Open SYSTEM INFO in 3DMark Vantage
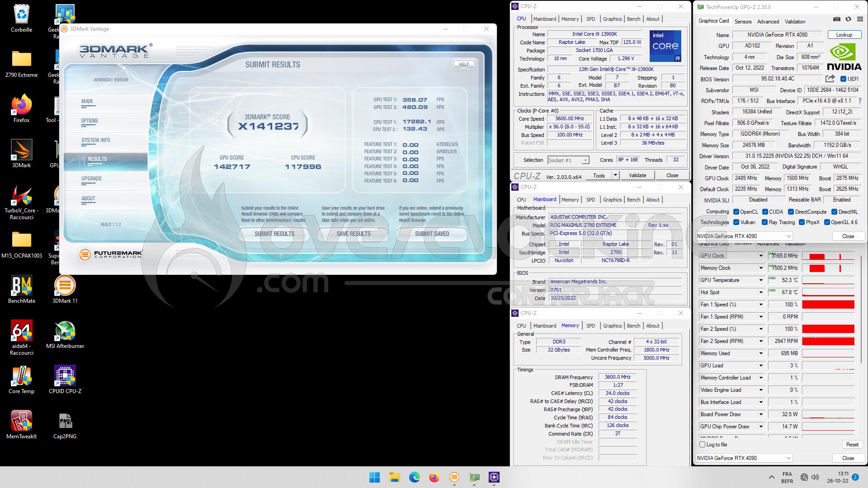This screenshot has height=488, width=868. tap(96, 140)
